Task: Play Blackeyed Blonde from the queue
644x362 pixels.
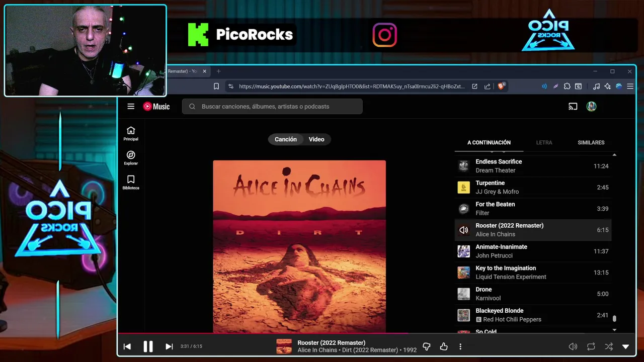Action: click(x=533, y=315)
